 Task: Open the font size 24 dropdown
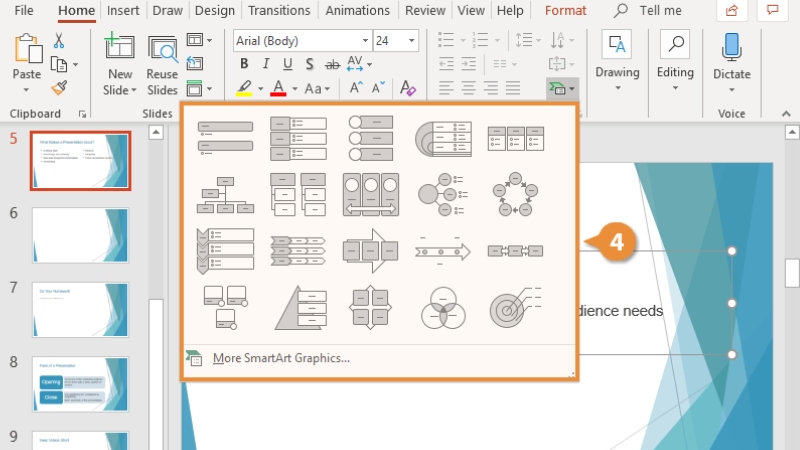click(x=411, y=41)
